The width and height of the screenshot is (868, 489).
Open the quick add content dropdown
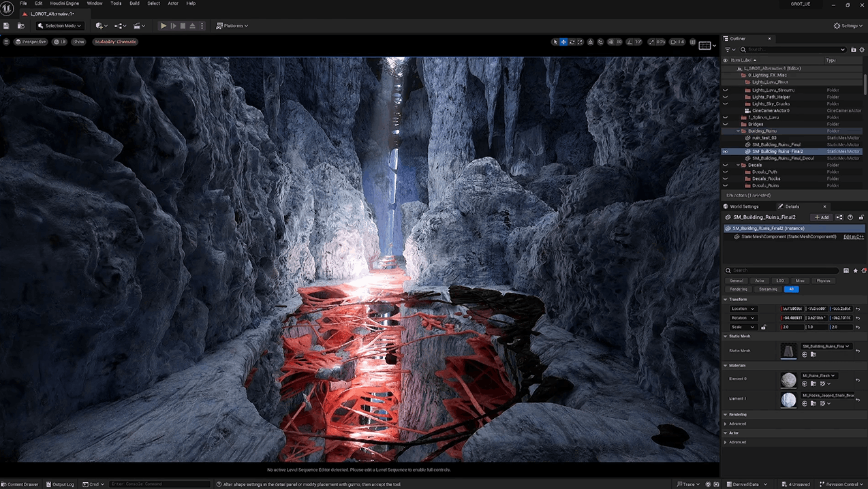click(101, 26)
